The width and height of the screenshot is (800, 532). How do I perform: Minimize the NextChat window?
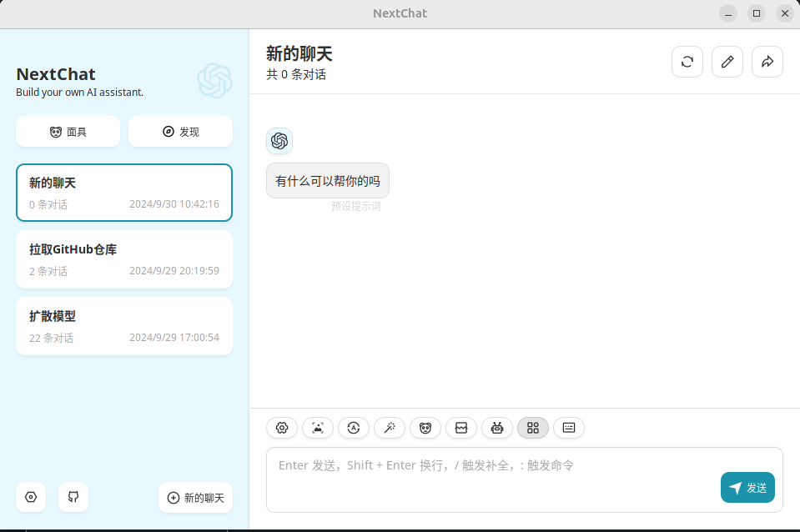click(x=728, y=14)
